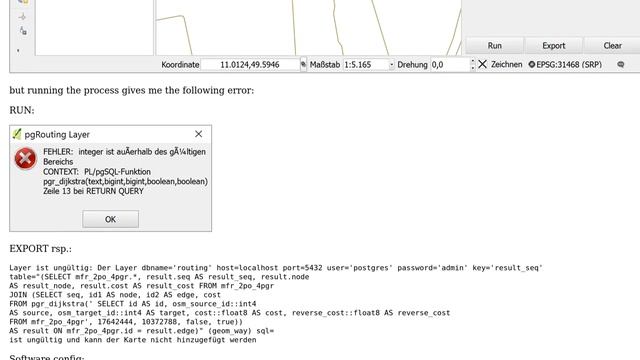Click the bottom layer tool icon in left toolbar
Image resolution: width=640 pixels, height=360 pixels.
coord(23,31)
